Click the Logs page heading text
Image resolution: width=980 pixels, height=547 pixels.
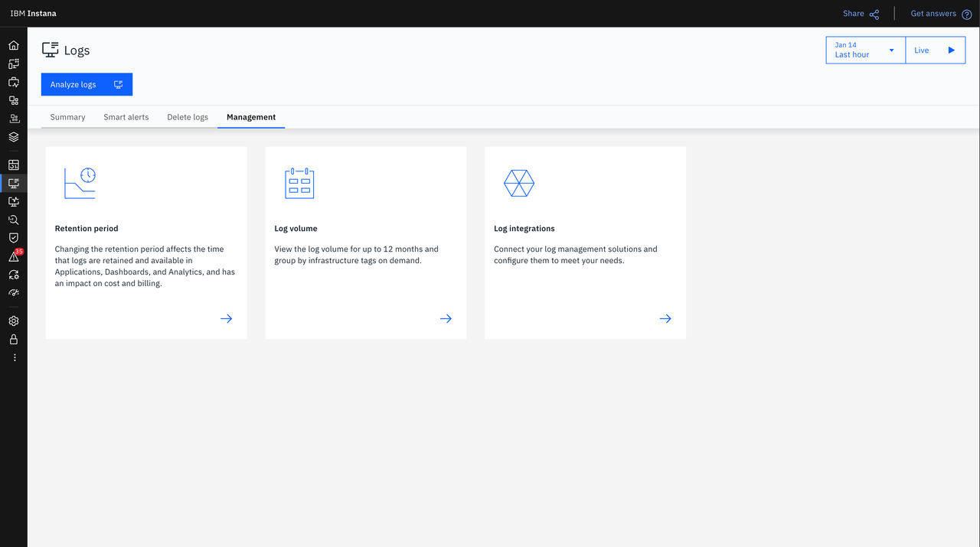click(x=77, y=50)
